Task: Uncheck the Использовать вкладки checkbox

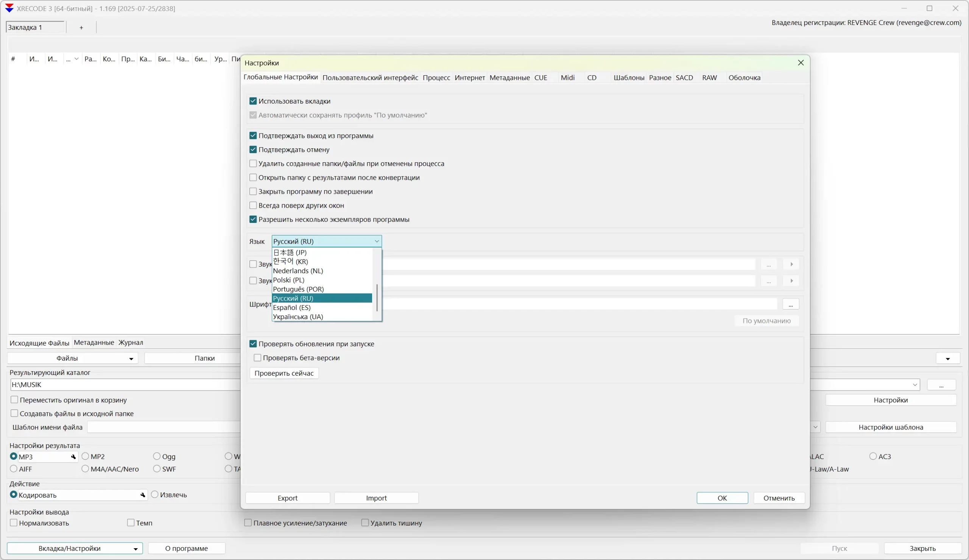Action: (253, 101)
